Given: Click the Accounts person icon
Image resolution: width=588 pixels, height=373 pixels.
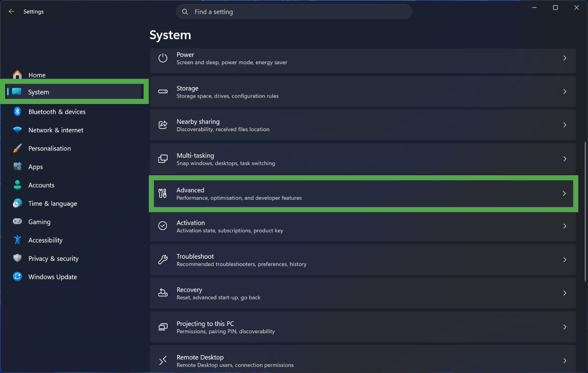Looking at the screenshot, I should point(17,185).
